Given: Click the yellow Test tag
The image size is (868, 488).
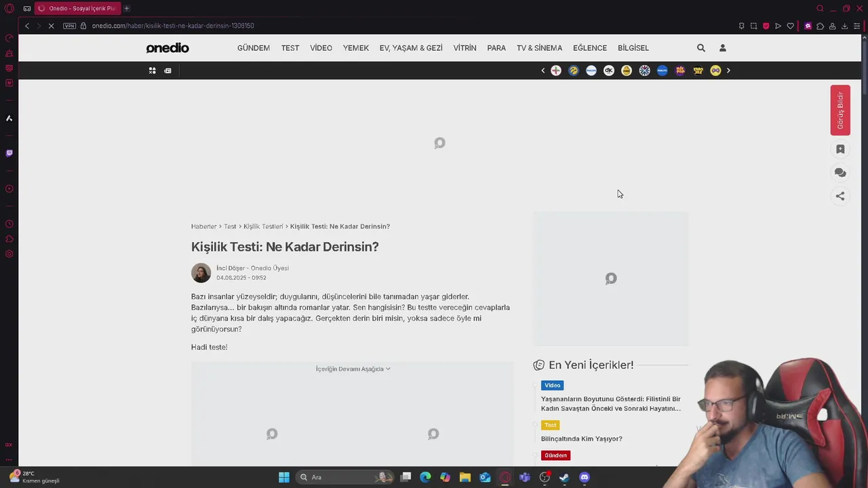Looking at the screenshot, I should 550,426.
